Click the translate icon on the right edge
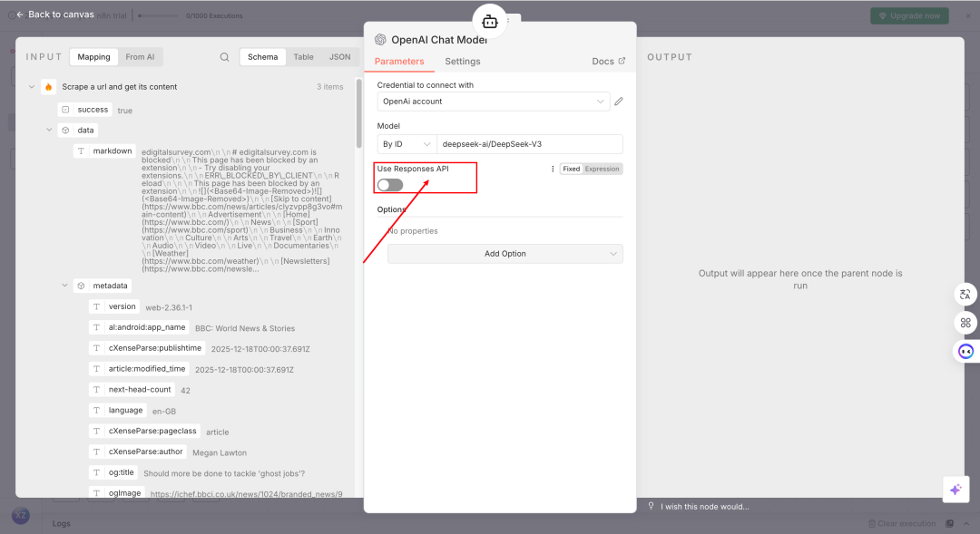This screenshot has height=534, width=980. (x=965, y=294)
